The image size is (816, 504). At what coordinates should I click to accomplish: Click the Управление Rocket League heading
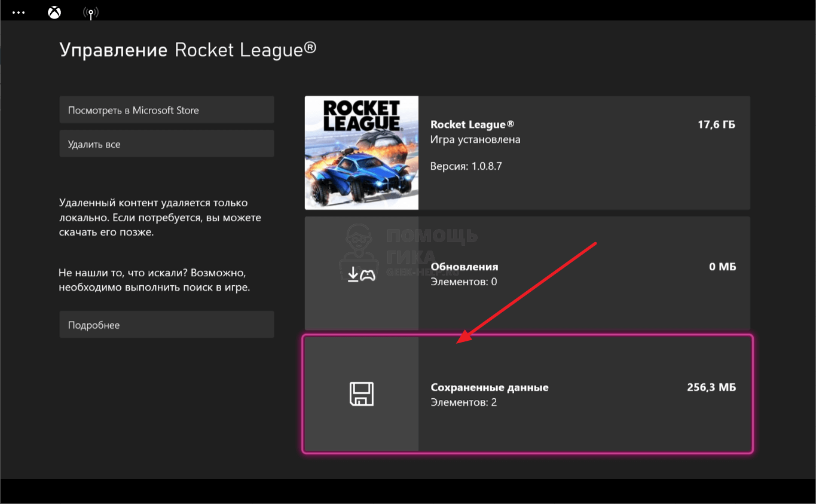pos(188,50)
